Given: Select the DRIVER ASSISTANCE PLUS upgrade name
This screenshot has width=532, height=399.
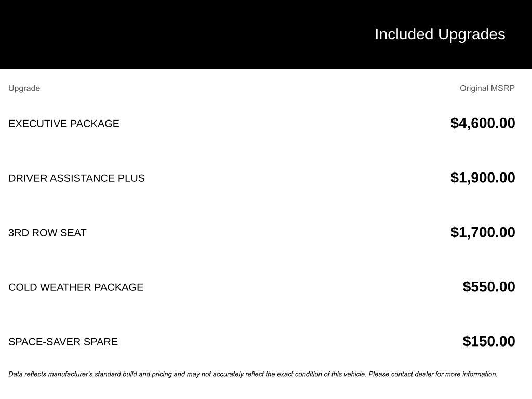Looking at the screenshot, I should pos(76,178).
